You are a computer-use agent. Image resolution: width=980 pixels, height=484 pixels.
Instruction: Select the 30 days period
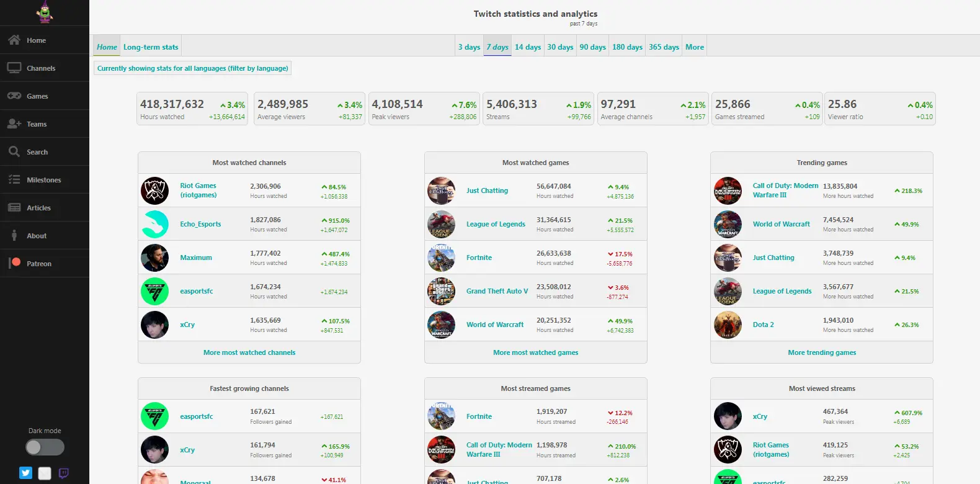(x=560, y=47)
